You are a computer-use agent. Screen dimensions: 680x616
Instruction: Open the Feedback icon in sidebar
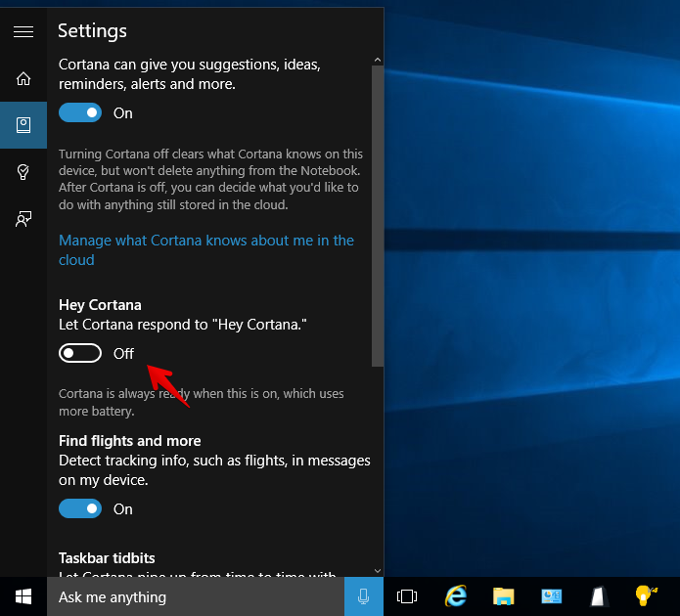pyautogui.click(x=23, y=219)
